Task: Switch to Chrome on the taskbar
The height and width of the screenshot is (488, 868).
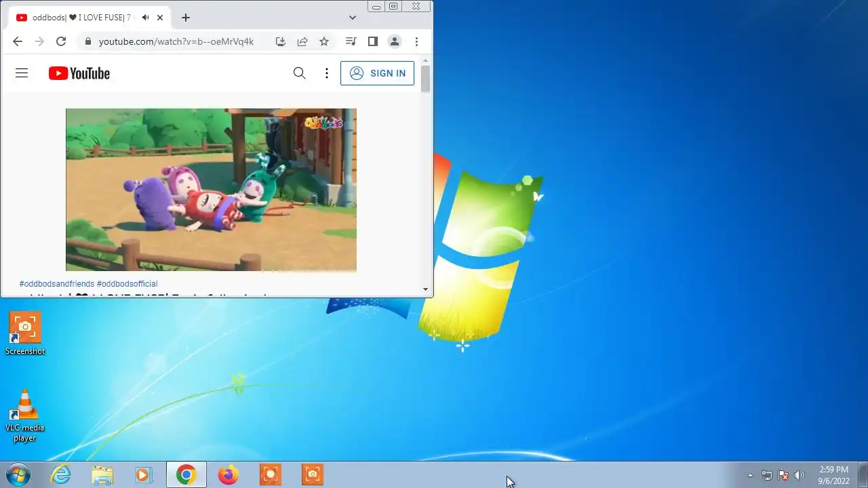Action: (x=186, y=474)
